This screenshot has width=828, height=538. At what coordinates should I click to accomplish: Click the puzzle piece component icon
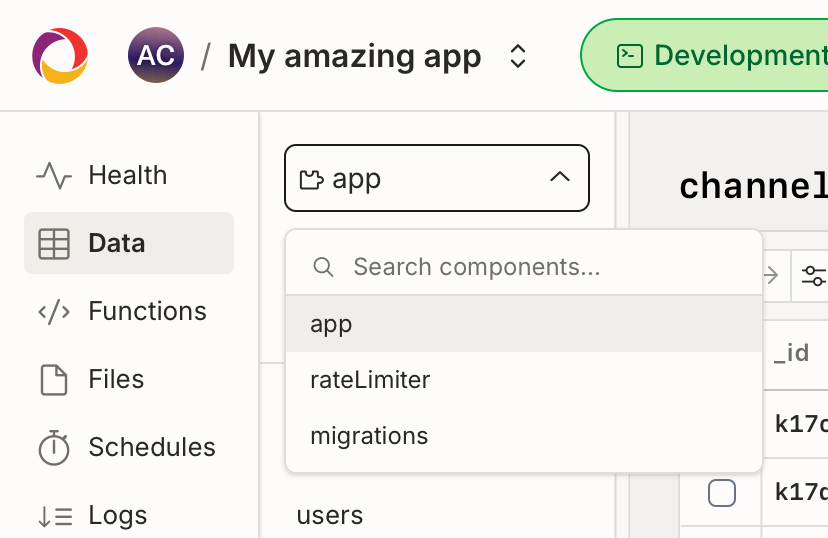click(311, 180)
